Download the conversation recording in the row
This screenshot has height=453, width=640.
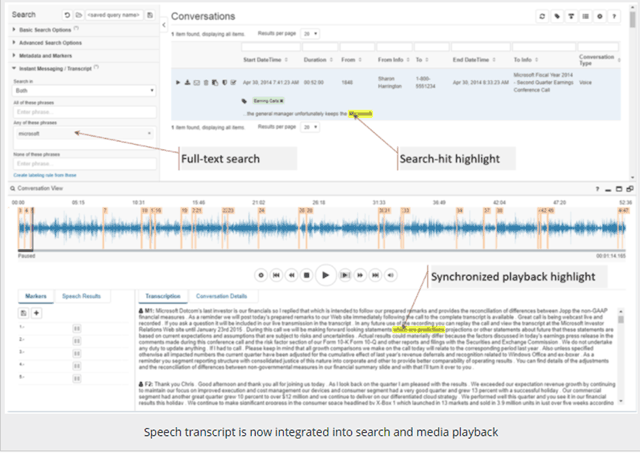coord(187,82)
